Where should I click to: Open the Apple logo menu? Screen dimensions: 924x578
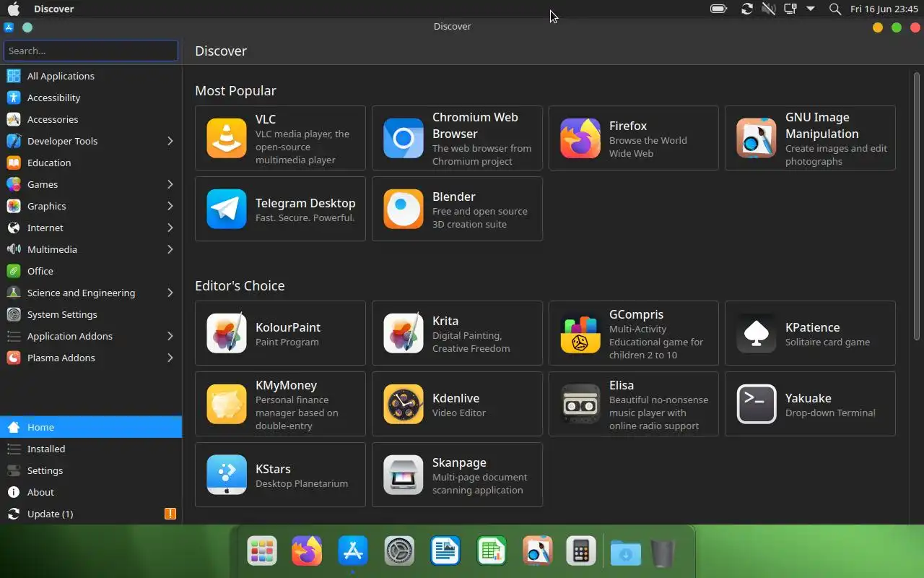[13, 9]
